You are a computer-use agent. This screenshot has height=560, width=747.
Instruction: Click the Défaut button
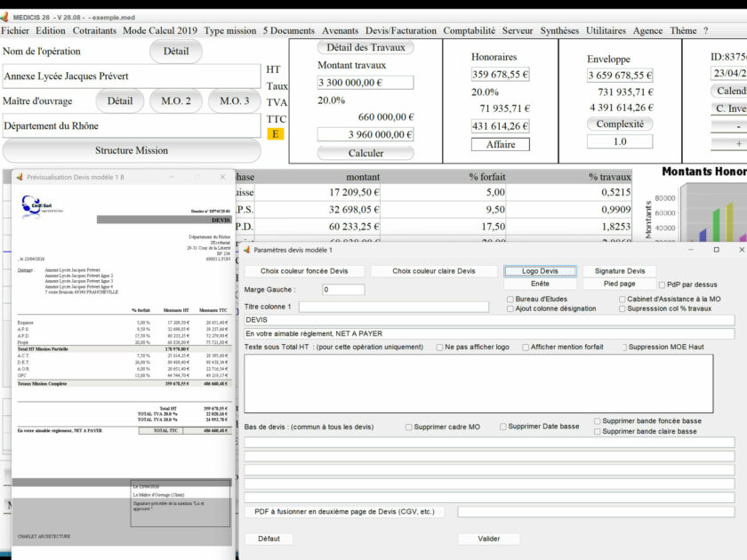(269, 539)
